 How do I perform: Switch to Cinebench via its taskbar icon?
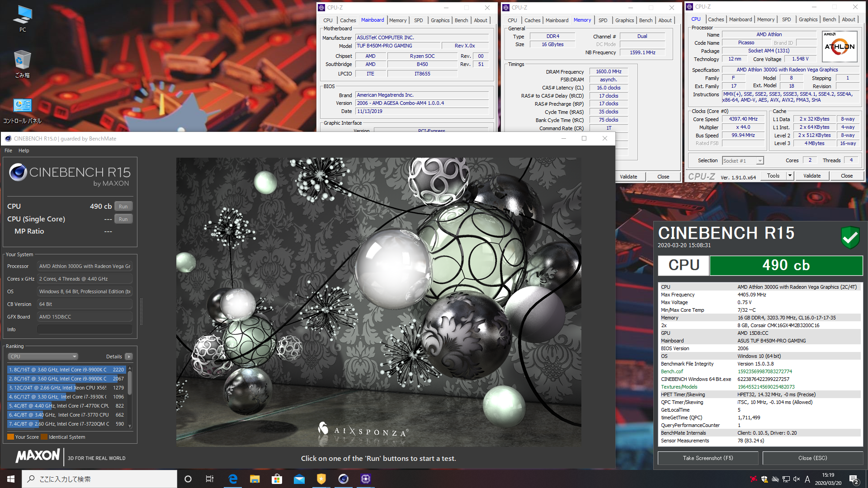pos(344,479)
